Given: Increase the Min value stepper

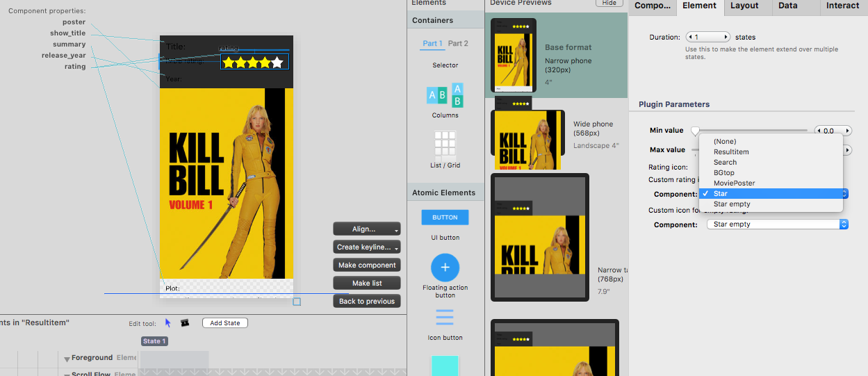Looking at the screenshot, I should [847, 131].
